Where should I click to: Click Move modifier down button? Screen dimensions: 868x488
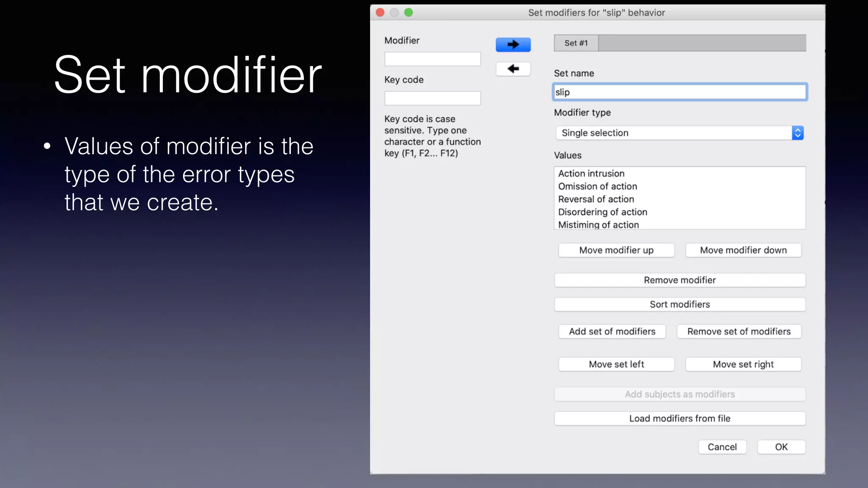(x=743, y=250)
